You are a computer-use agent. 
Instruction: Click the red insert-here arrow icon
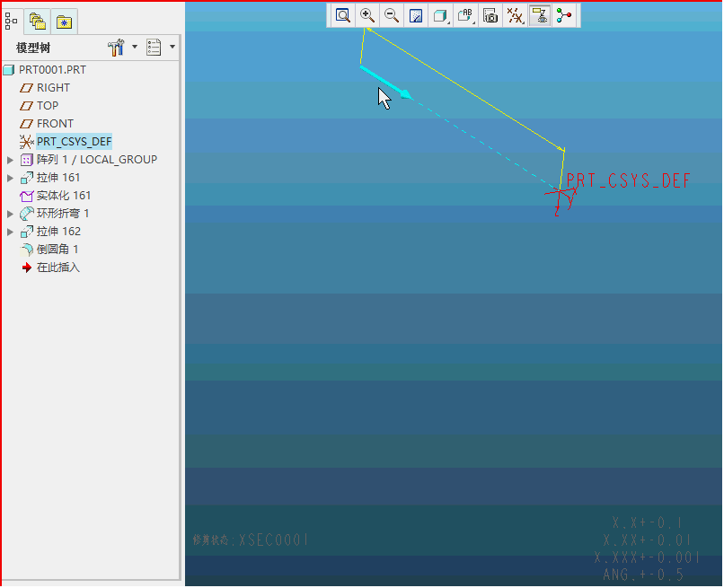27,268
